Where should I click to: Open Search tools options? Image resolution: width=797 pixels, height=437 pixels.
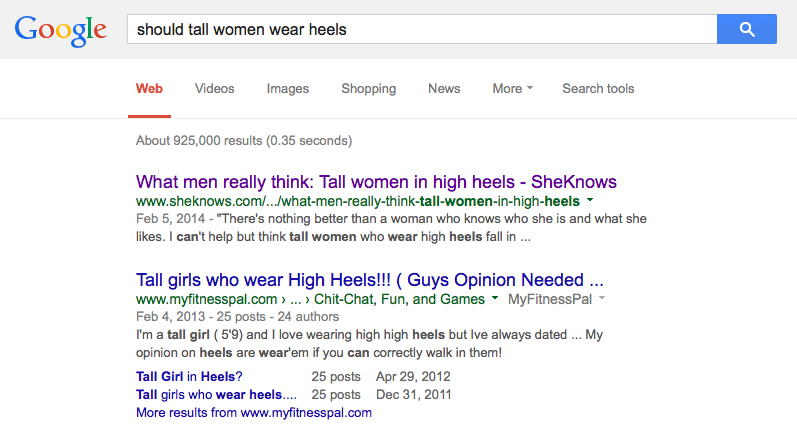click(598, 88)
